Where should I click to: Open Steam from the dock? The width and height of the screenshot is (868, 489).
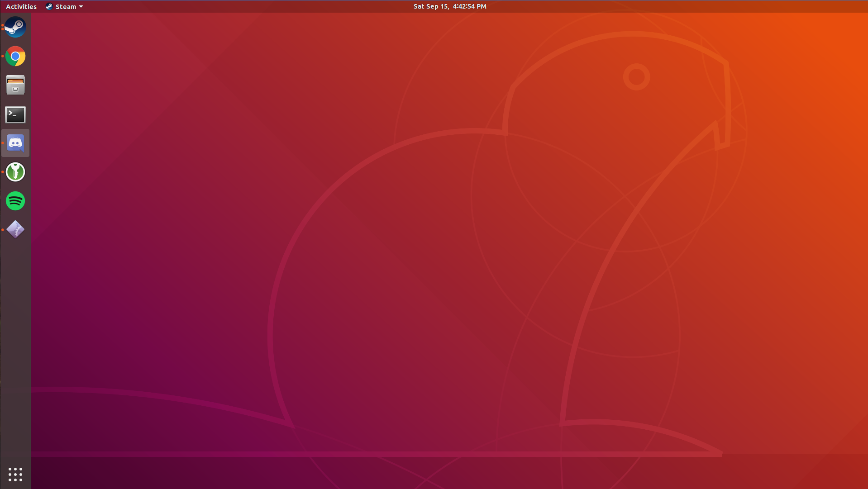point(15,27)
